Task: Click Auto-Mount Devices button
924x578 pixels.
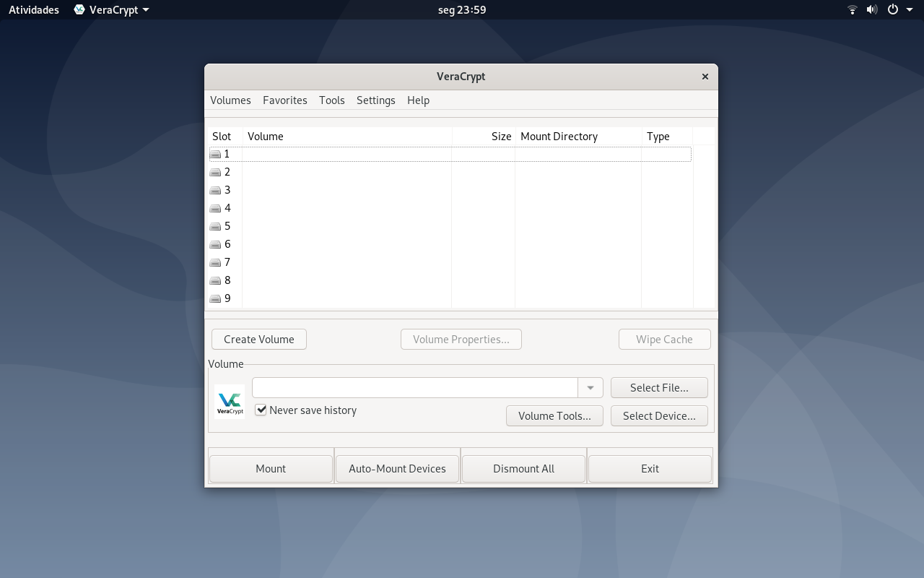Action: pyautogui.click(x=397, y=469)
